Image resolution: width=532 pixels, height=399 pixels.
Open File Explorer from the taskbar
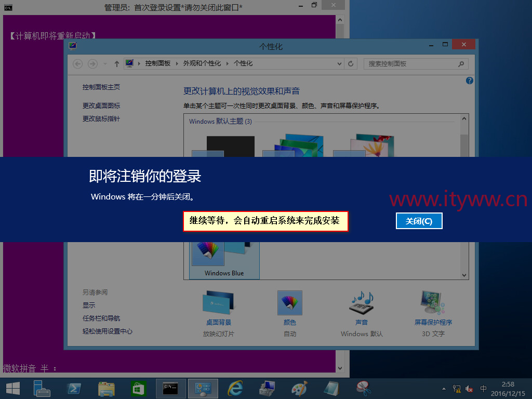point(106,389)
